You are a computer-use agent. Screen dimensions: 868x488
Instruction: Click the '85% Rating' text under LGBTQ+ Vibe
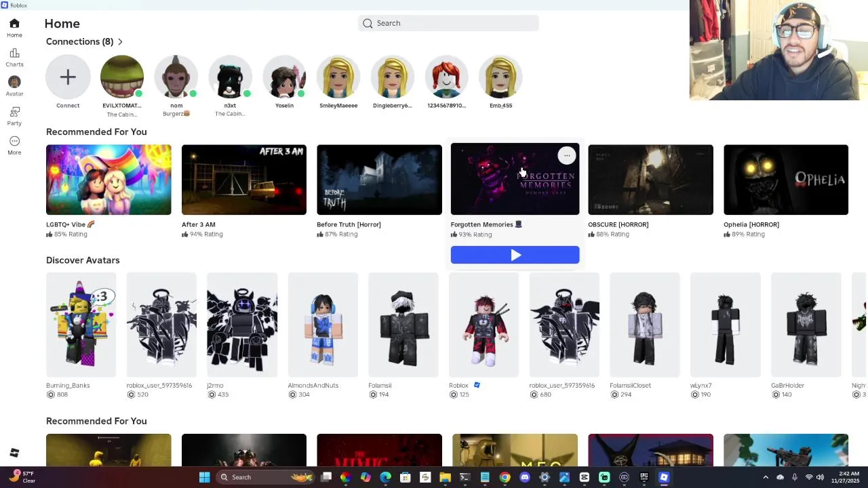click(71, 235)
